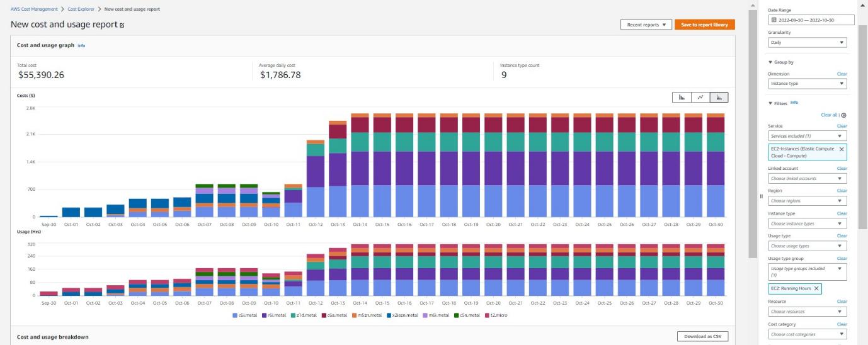Switch to bar chart view
Viewport: 868px width, 345px height.
point(682,97)
